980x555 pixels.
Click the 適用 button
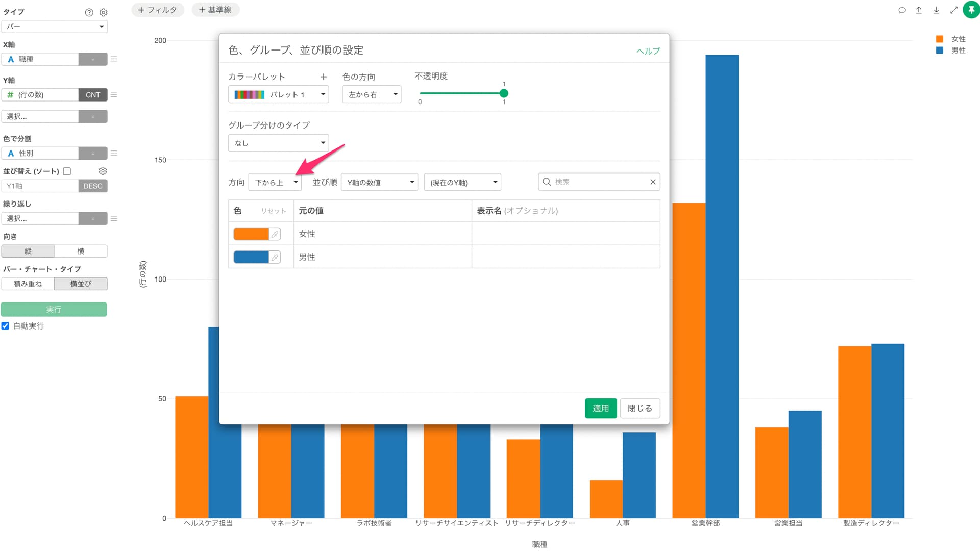pyautogui.click(x=600, y=408)
